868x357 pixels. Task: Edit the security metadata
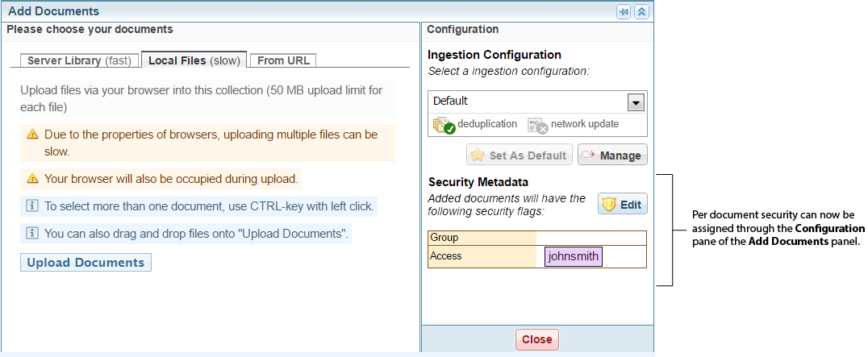[x=622, y=204]
